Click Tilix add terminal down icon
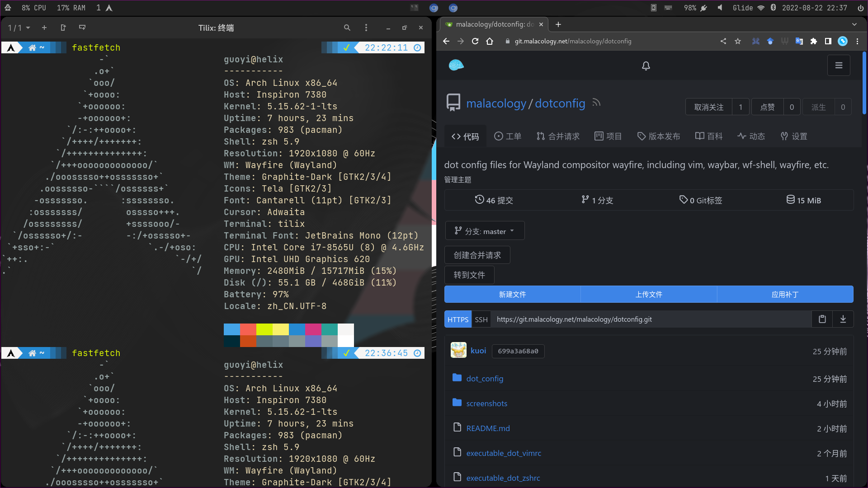The image size is (868, 488). pyautogui.click(x=82, y=28)
